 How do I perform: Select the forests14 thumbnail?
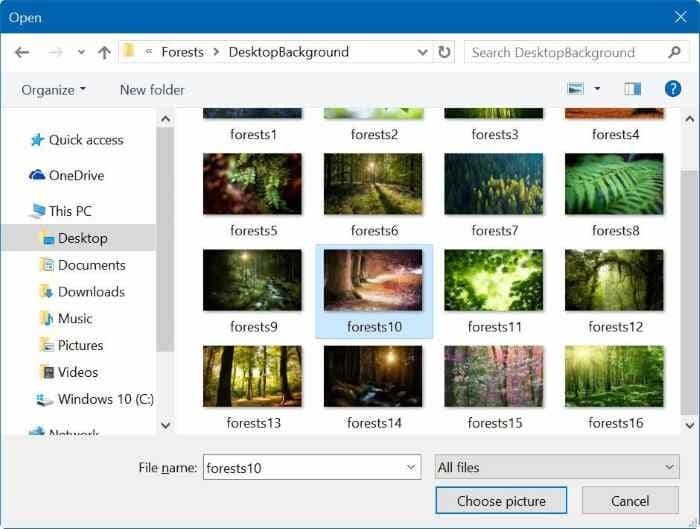pyautogui.click(x=373, y=376)
